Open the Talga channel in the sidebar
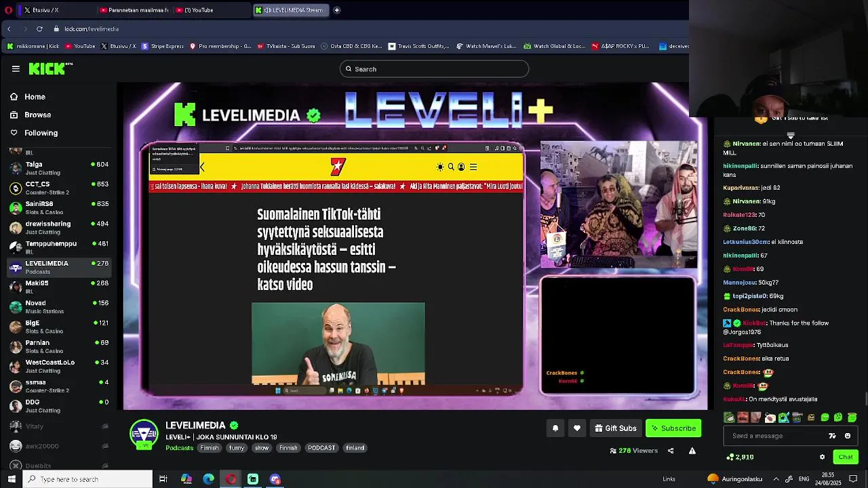Viewport: 868px width, 488px height. (x=59, y=168)
